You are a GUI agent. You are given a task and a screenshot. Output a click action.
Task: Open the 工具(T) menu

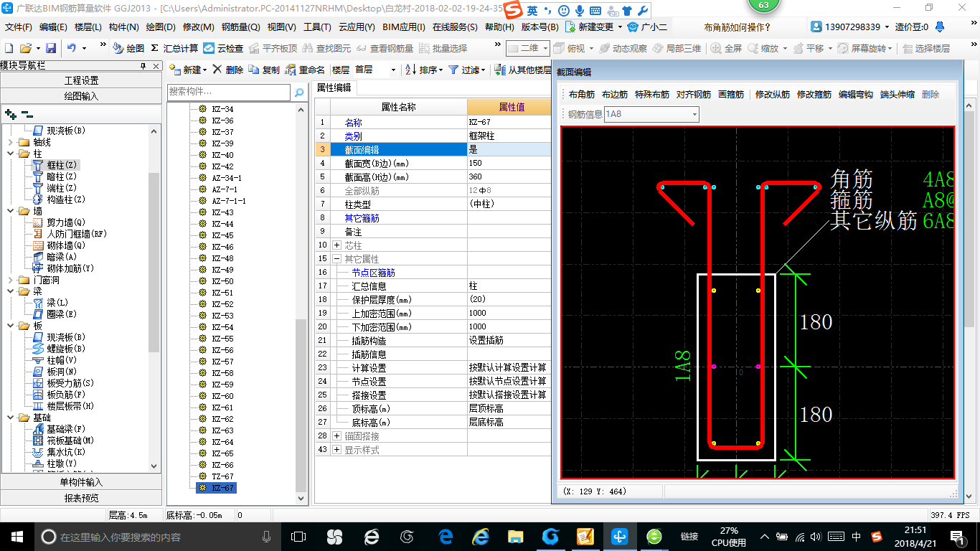coord(317,27)
